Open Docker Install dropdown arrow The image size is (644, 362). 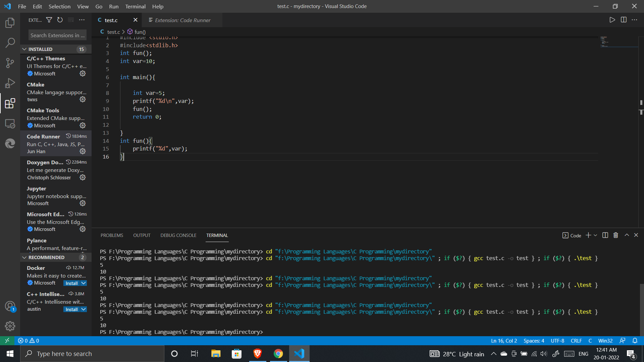tap(84, 283)
